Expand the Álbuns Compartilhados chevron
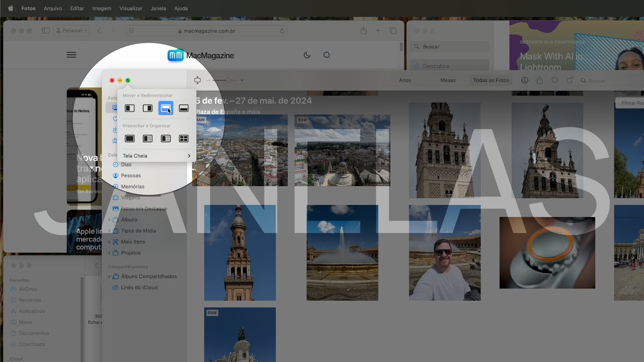This screenshot has width=644, height=362. click(x=109, y=277)
